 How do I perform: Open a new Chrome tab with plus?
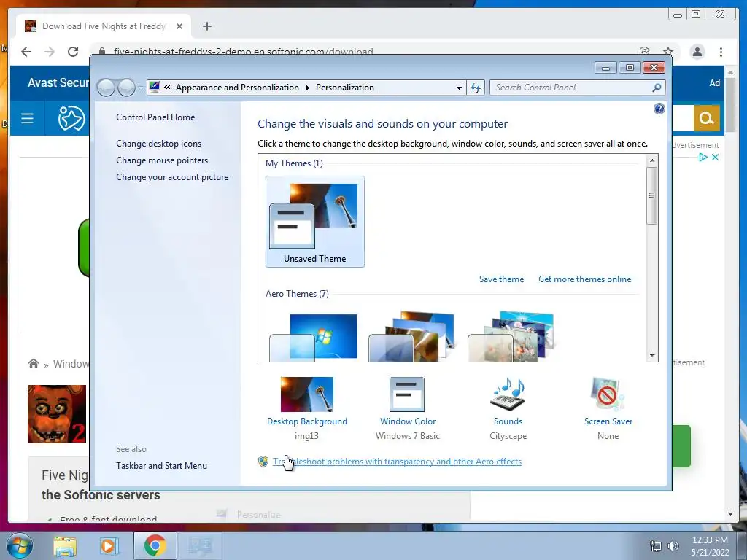click(206, 26)
